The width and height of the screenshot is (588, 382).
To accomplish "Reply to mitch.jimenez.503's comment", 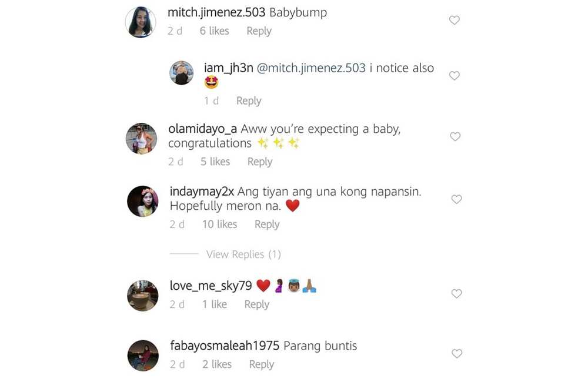I will coord(259,31).
